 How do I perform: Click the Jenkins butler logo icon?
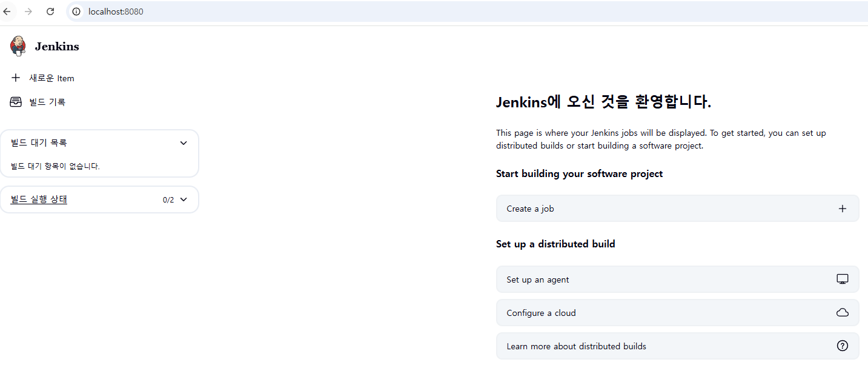coord(18,46)
